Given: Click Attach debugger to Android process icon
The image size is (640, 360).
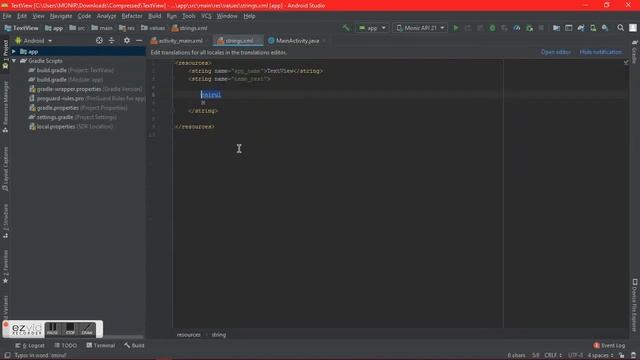Looking at the screenshot, I should coord(529,28).
